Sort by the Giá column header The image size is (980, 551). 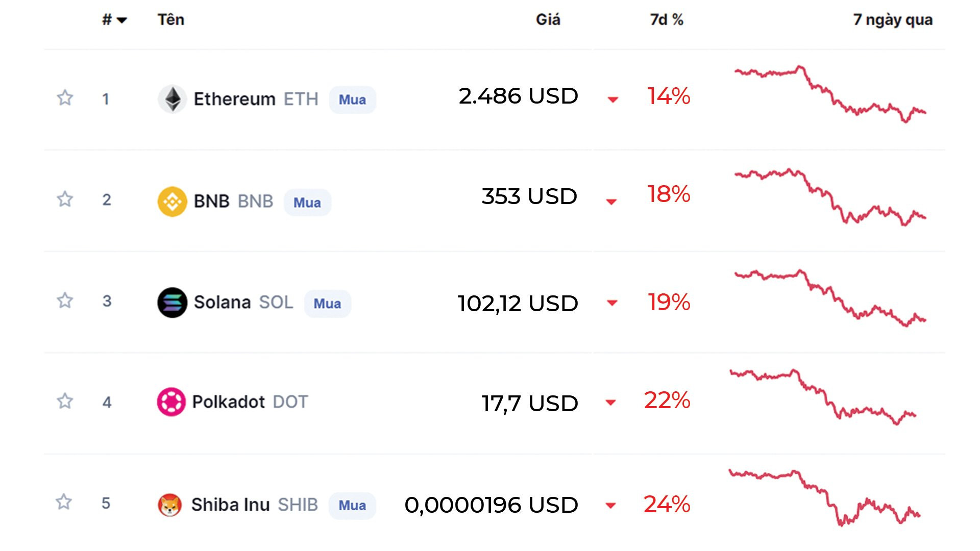coord(548,19)
